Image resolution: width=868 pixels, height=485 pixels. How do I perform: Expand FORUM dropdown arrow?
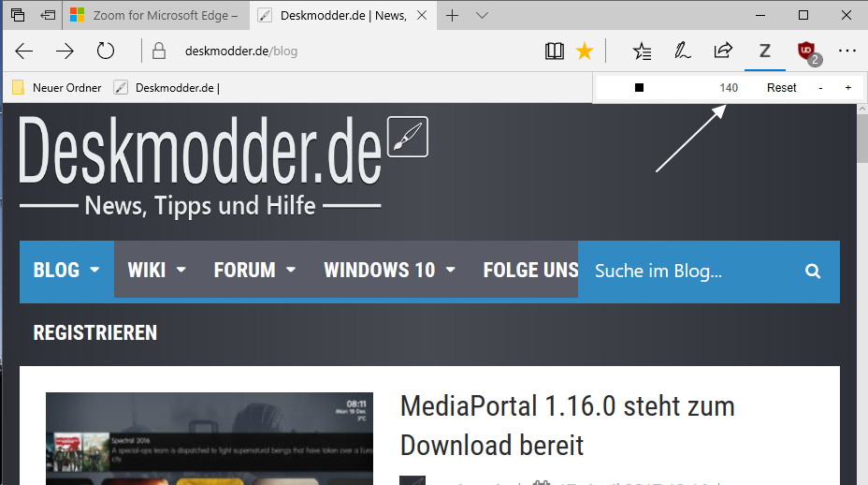(x=291, y=270)
